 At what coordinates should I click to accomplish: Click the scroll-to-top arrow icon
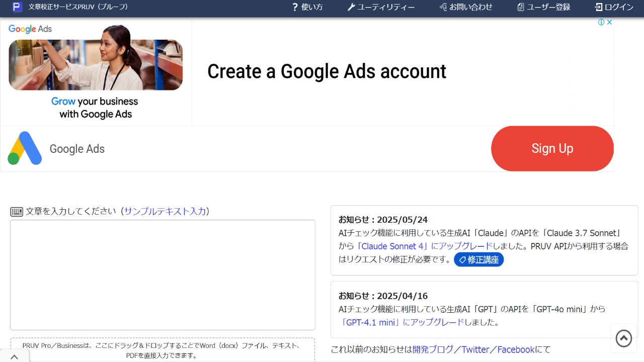(x=624, y=338)
